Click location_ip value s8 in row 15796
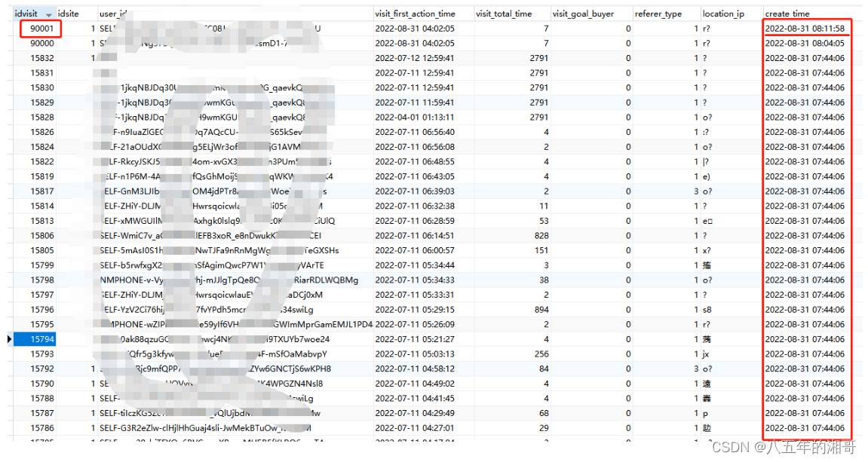Viewport: 868px width, 462px height. pos(707,310)
